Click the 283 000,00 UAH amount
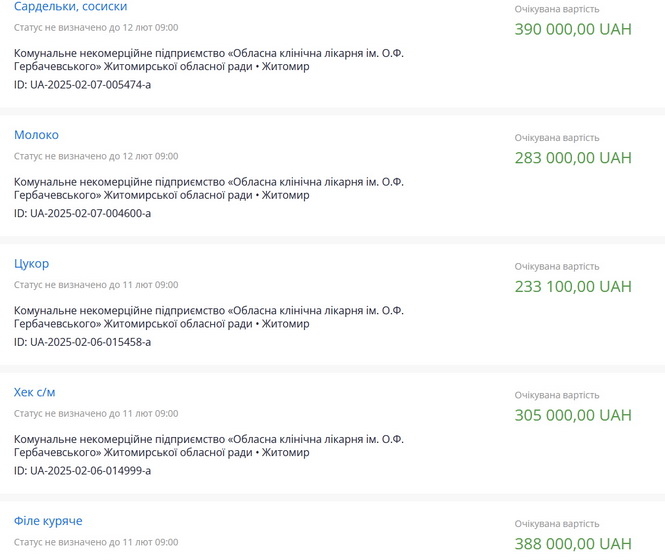This screenshot has width=665, height=560. [x=573, y=158]
